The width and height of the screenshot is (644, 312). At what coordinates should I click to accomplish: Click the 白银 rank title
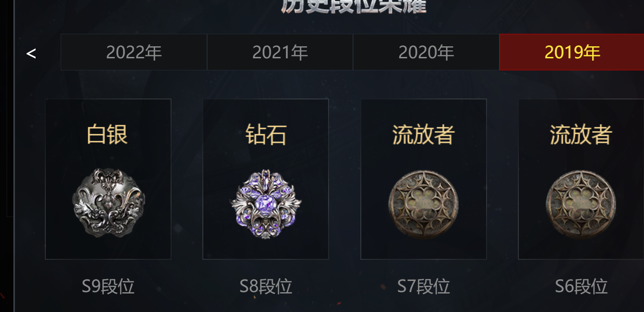pyautogui.click(x=107, y=135)
